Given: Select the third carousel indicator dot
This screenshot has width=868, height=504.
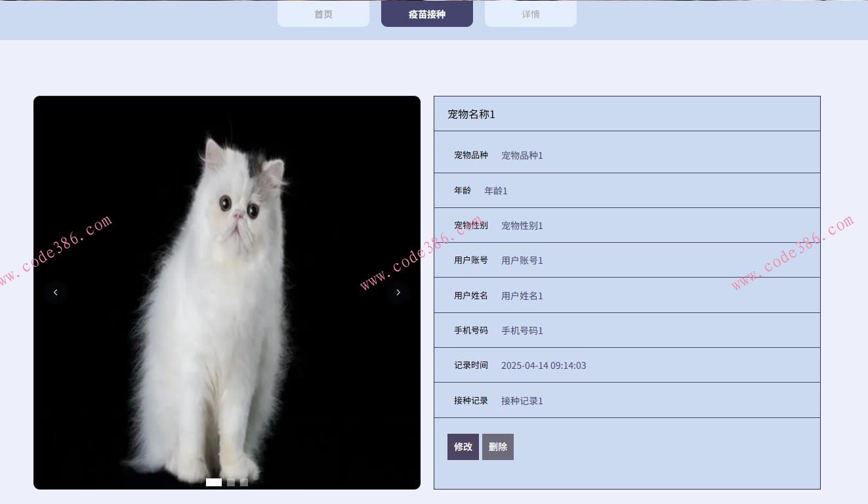Looking at the screenshot, I should click(243, 482).
